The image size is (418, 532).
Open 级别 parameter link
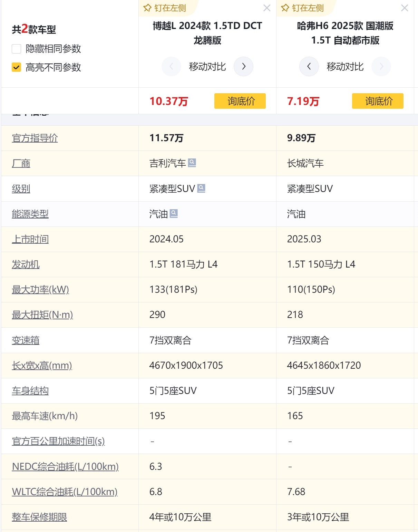(21, 189)
